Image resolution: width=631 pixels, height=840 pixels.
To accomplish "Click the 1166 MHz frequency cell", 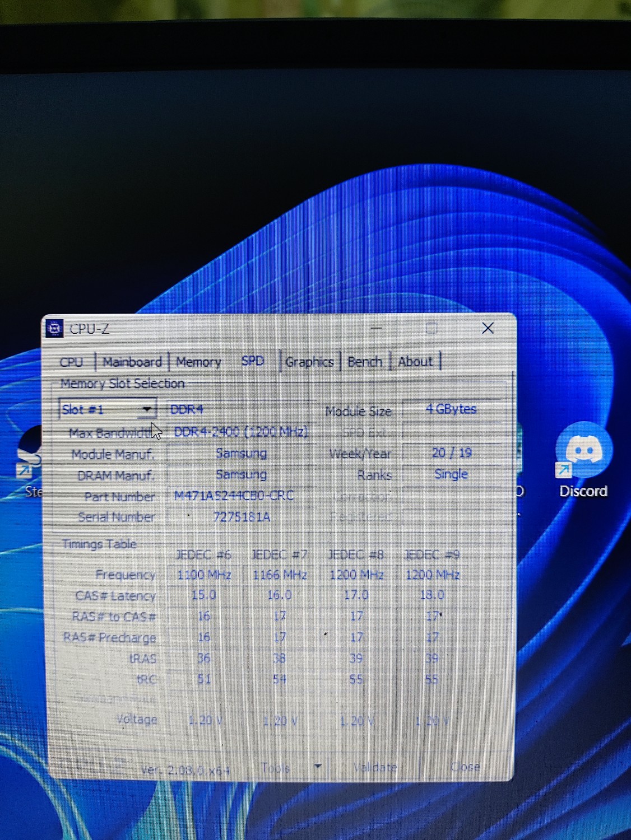I will (280, 575).
